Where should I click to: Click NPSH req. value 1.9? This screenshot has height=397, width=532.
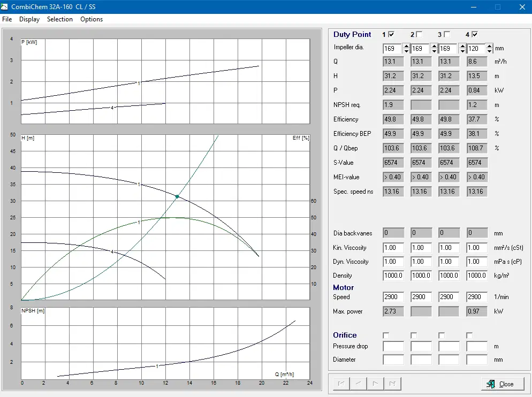coord(393,105)
